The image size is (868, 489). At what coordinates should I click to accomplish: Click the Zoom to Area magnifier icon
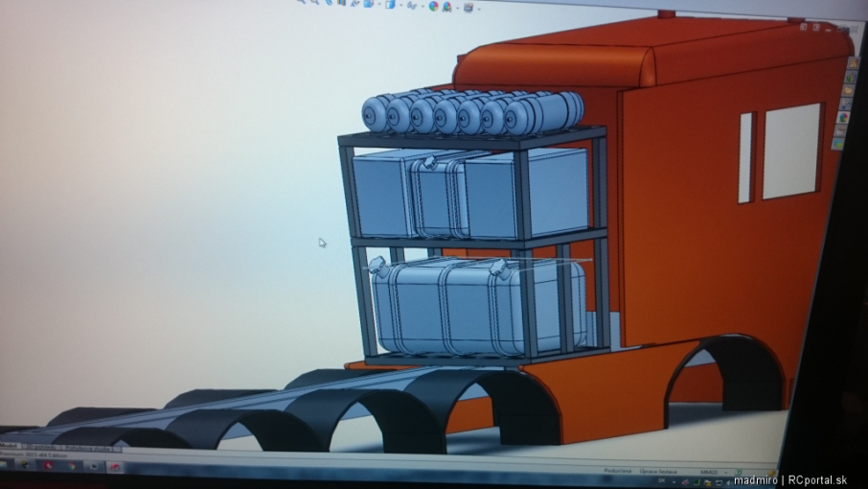[316, 2]
